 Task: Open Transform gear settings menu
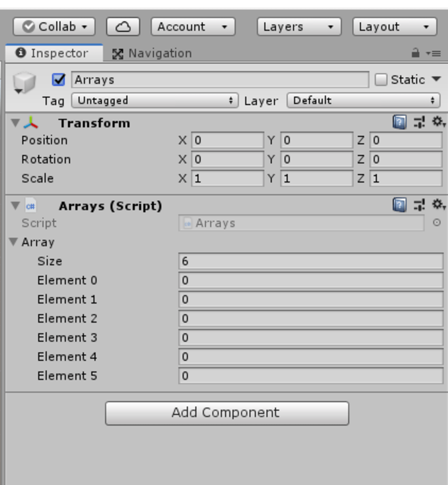click(x=439, y=122)
